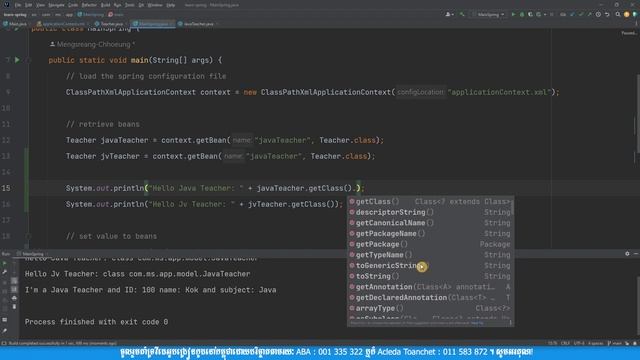Click MainSpring breadcrumb in navigation bar

(91, 14)
